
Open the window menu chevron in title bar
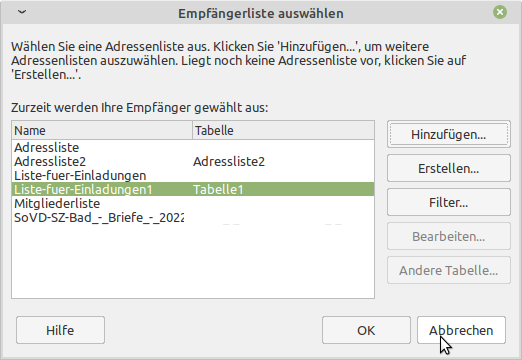click(22, 12)
